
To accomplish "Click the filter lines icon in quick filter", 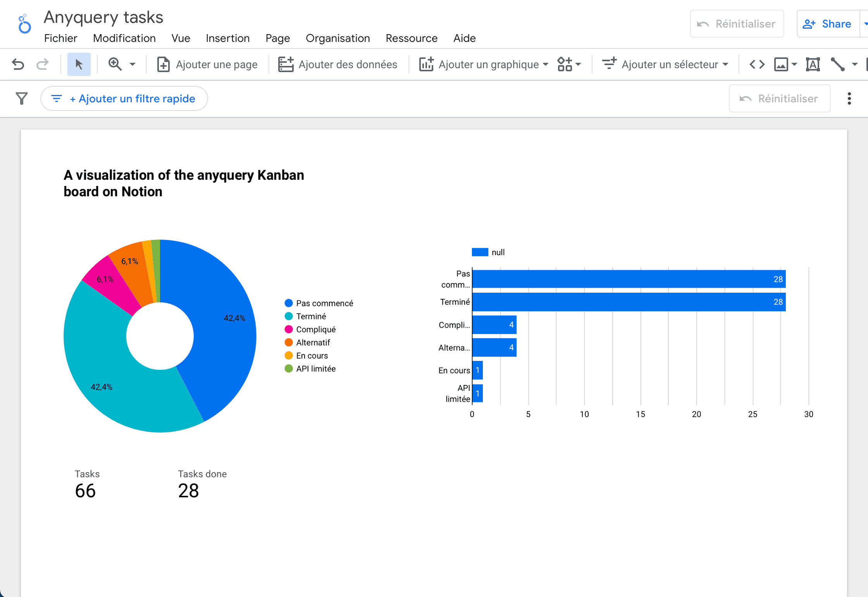I will (57, 99).
